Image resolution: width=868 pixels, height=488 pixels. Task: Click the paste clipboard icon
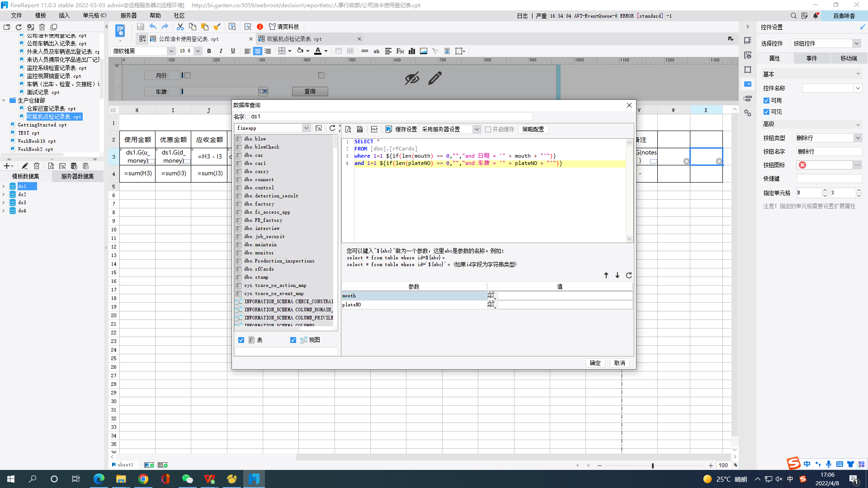[205, 27]
